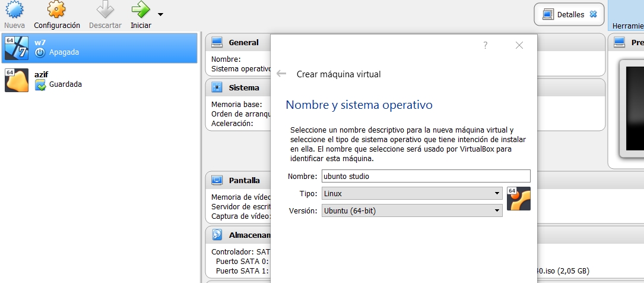Viewport: 644px width, 283px height.
Task: Click the Sistema chip icon
Action: click(217, 87)
